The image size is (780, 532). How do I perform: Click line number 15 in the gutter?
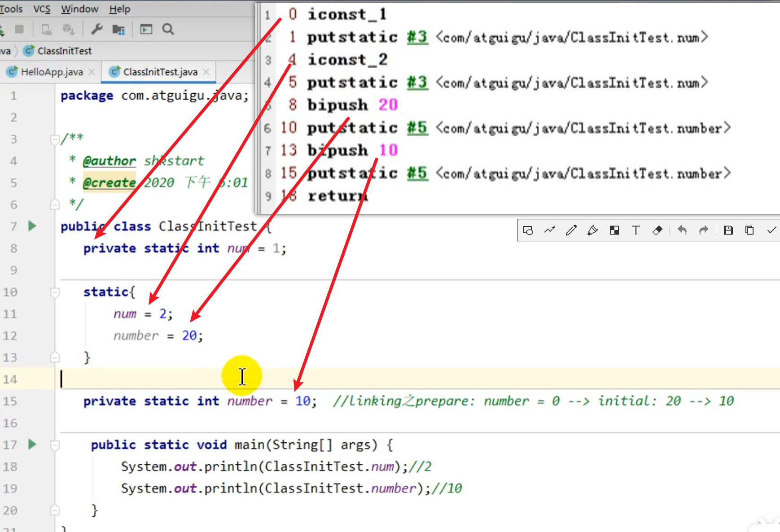10,401
